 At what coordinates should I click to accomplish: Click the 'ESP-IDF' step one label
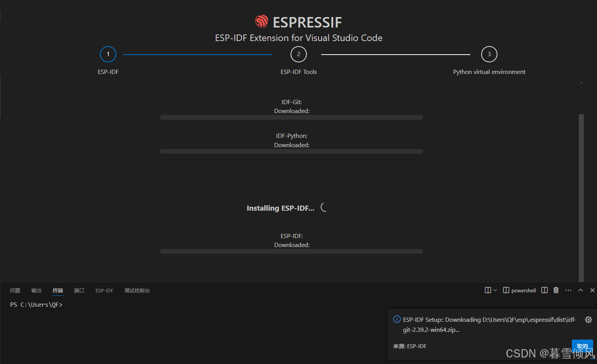click(108, 72)
